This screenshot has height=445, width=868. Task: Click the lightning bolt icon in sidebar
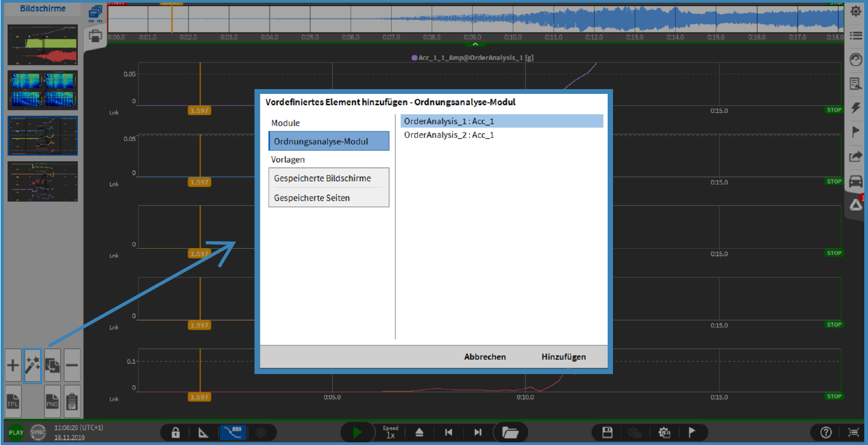tap(856, 108)
